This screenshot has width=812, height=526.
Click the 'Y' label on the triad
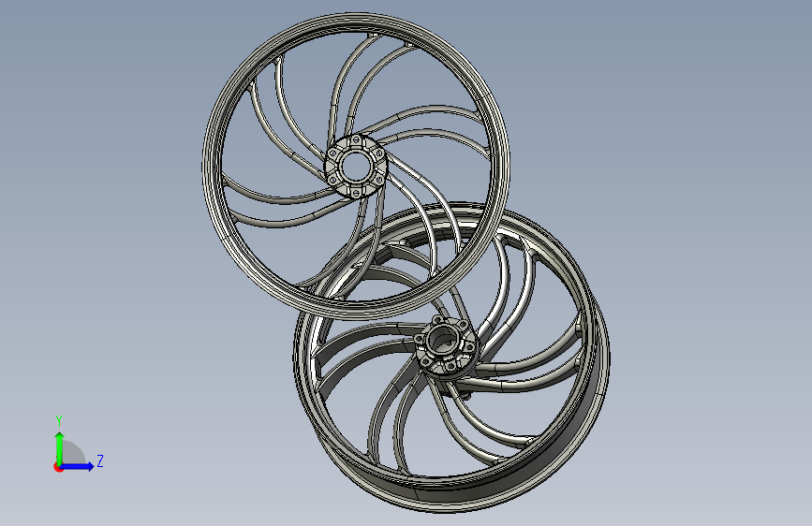click(59, 420)
